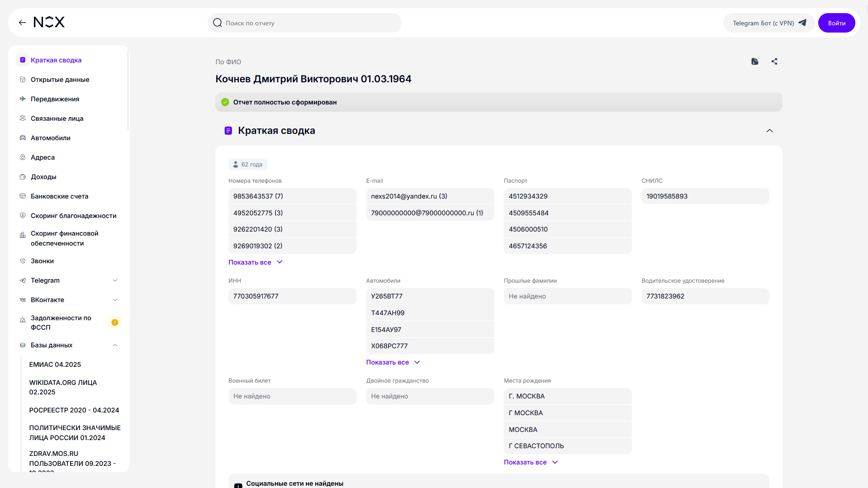The height and width of the screenshot is (488, 868).
Task: Collapse the Базы данных sidebar list
Action: pyautogui.click(x=115, y=345)
